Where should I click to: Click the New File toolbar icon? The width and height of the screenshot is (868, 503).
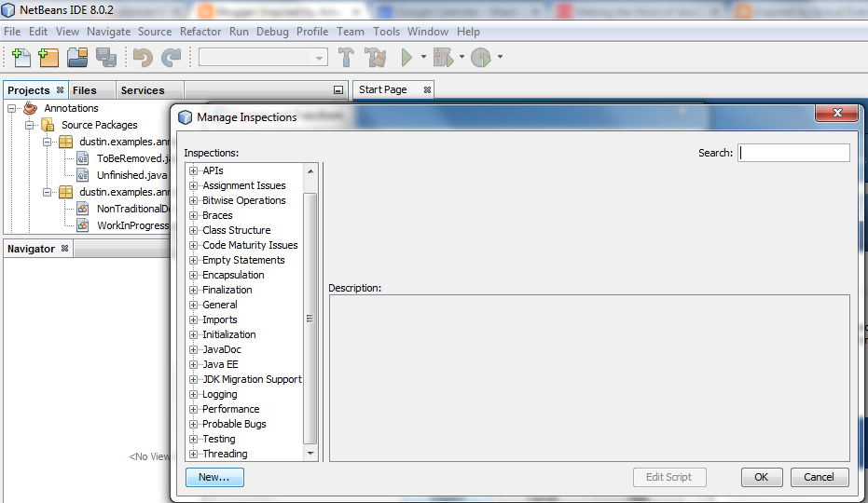click(21, 57)
